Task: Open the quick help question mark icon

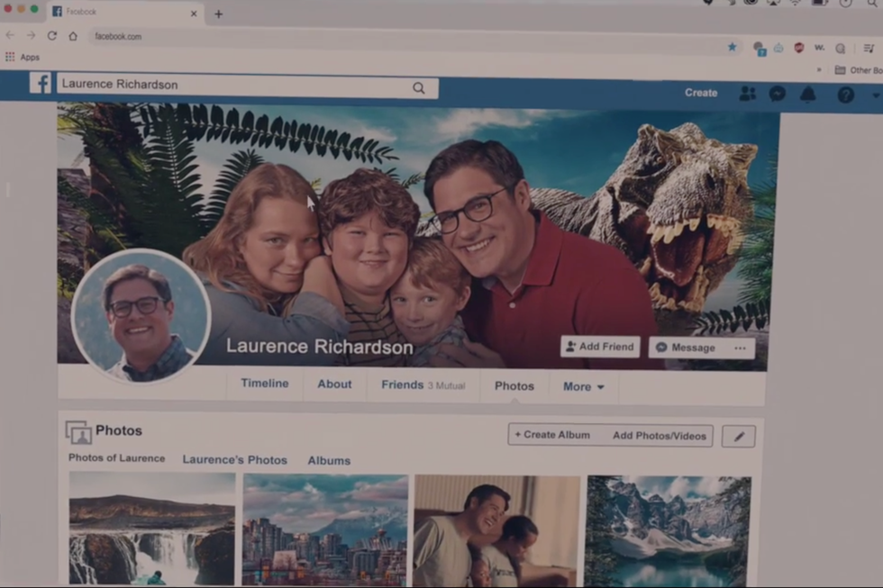Action: 845,95
